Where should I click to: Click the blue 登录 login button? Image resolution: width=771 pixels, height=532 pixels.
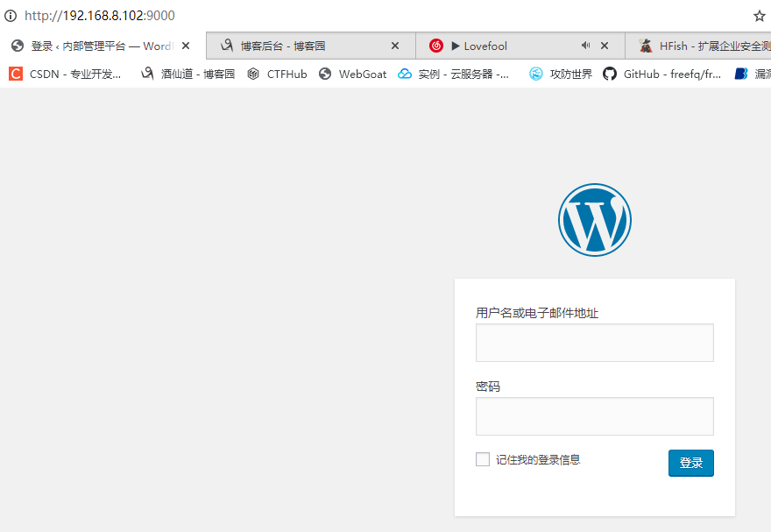click(x=691, y=463)
